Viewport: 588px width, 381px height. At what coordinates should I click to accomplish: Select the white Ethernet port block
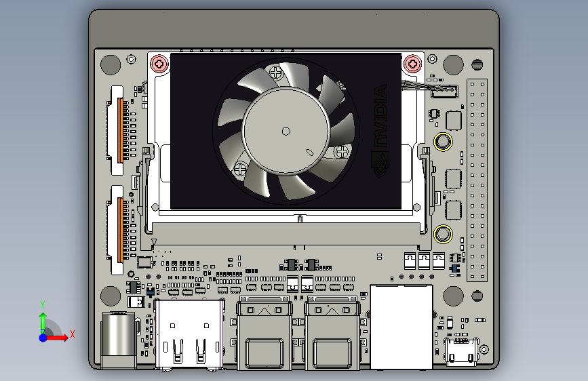tap(401, 327)
